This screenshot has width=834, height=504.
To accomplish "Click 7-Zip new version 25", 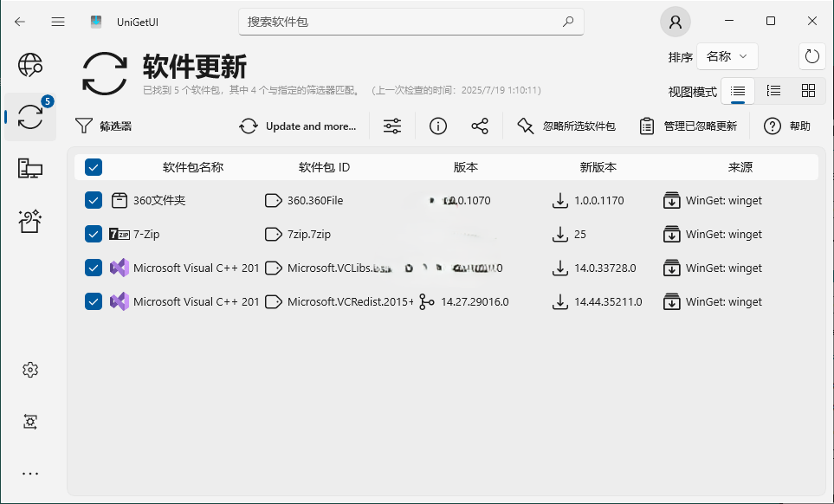I will pos(580,234).
